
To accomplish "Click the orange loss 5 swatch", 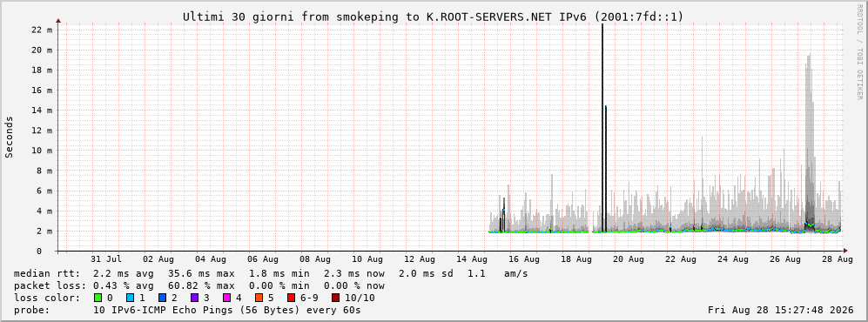I will tap(259, 298).
